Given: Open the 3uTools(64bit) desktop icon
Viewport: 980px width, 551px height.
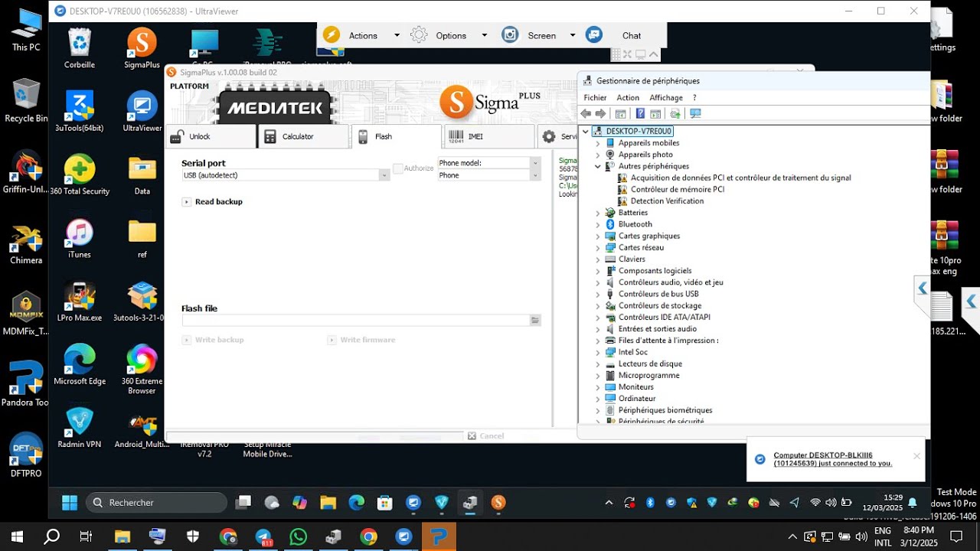Looking at the screenshot, I should pyautogui.click(x=80, y=112).
